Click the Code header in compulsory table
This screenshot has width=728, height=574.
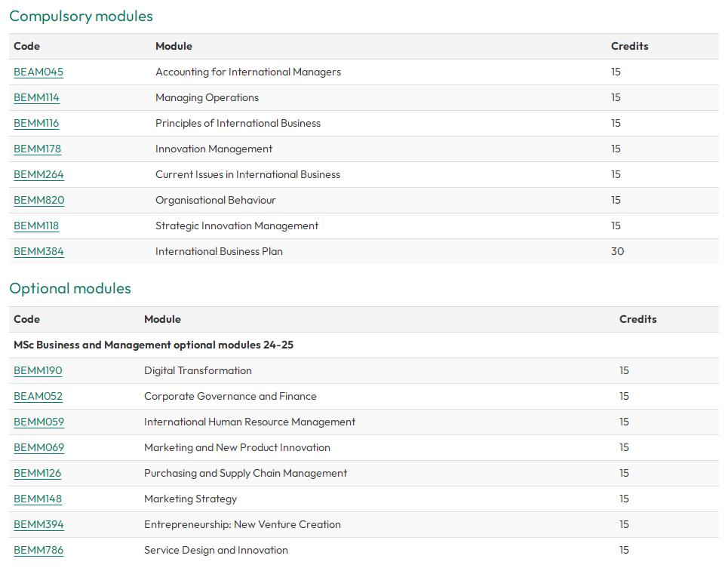click(26, 46)
